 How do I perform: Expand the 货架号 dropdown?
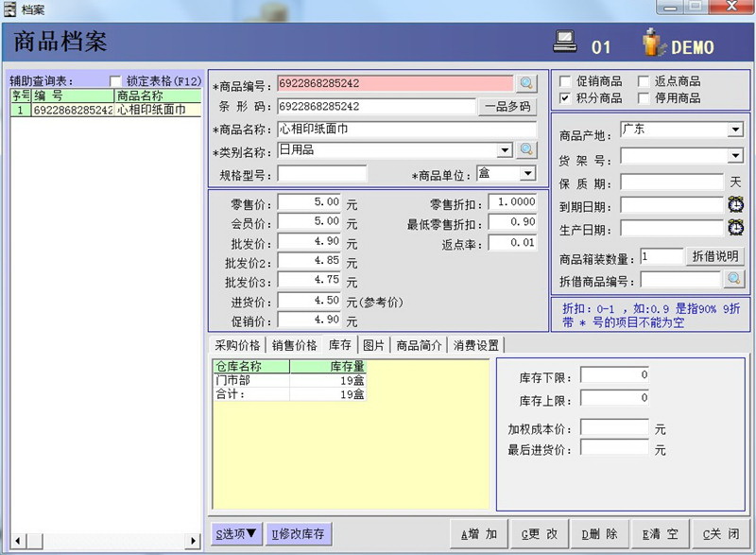click(x=734, y=155)
